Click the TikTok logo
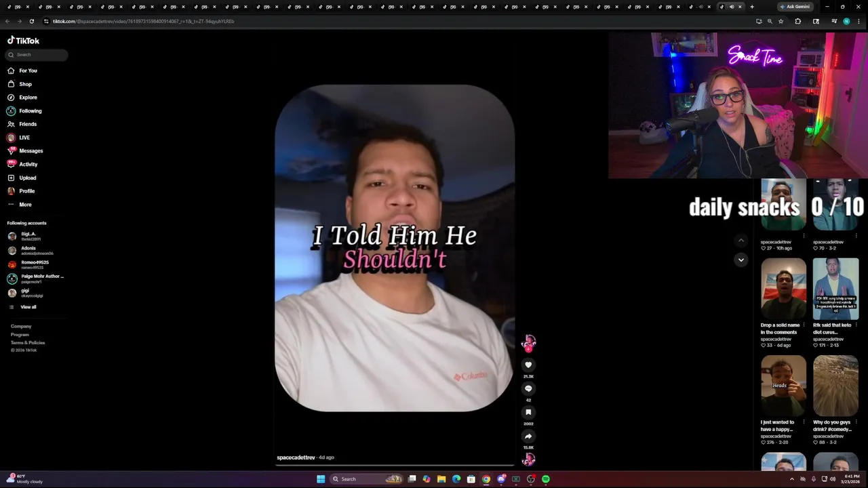 point(24,41)
